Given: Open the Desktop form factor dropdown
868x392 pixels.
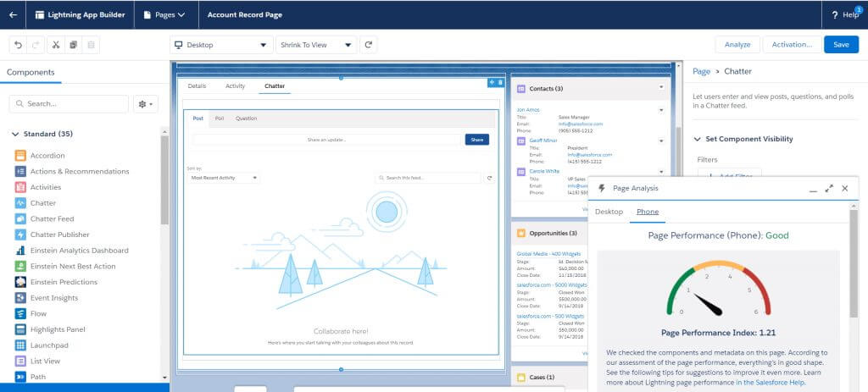Looking at the screenshot, I should (221, 45).
